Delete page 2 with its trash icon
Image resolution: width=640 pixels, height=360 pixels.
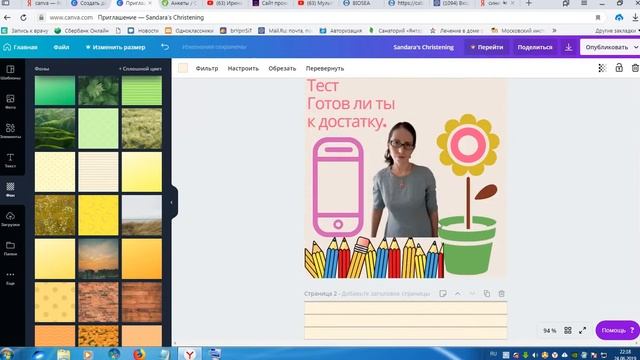(x=502, y=293)
